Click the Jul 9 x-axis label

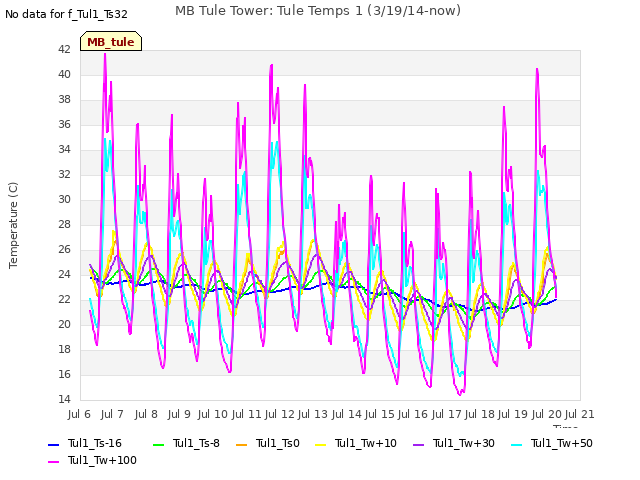(179, 414)
